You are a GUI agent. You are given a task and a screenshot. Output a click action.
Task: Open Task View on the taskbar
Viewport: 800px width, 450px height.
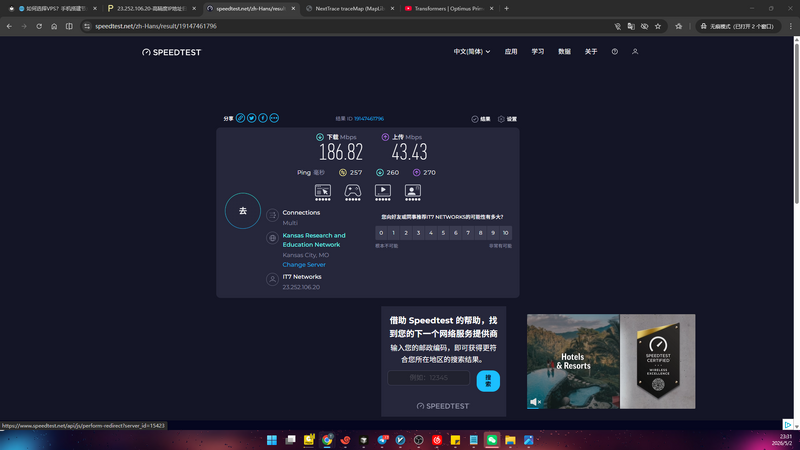(x=290, y=440)
